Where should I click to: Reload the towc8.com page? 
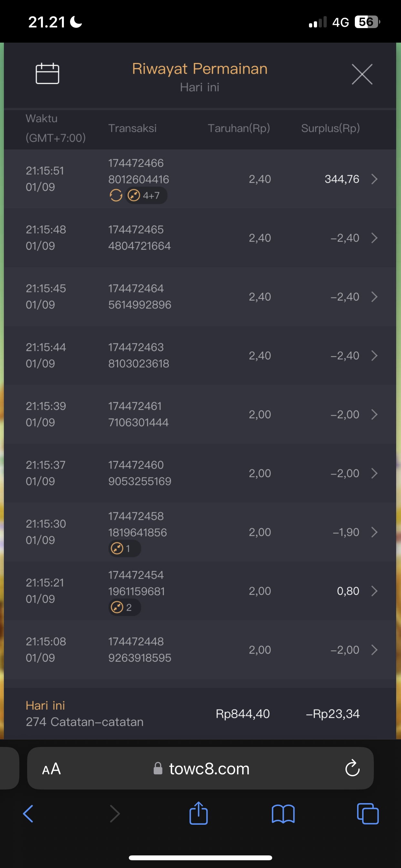352,768
